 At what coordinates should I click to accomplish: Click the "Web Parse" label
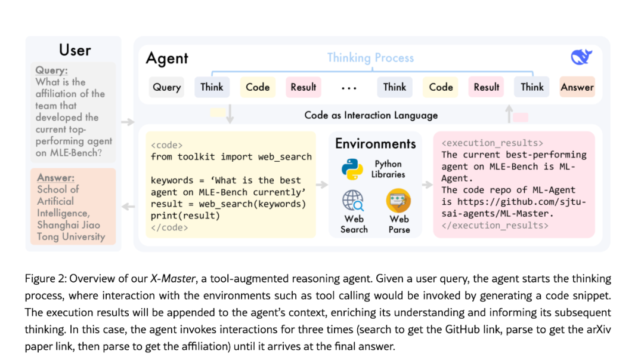(x=399, y=224)
